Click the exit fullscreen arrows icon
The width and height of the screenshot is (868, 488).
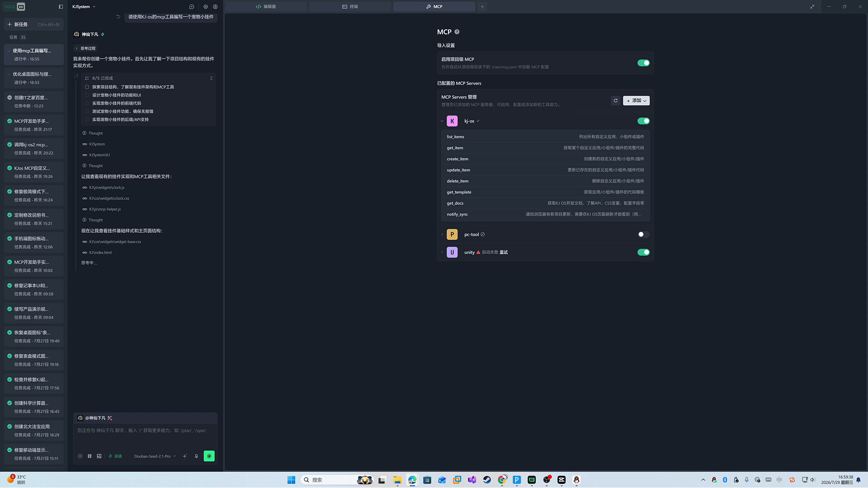(x=812, y=7)
